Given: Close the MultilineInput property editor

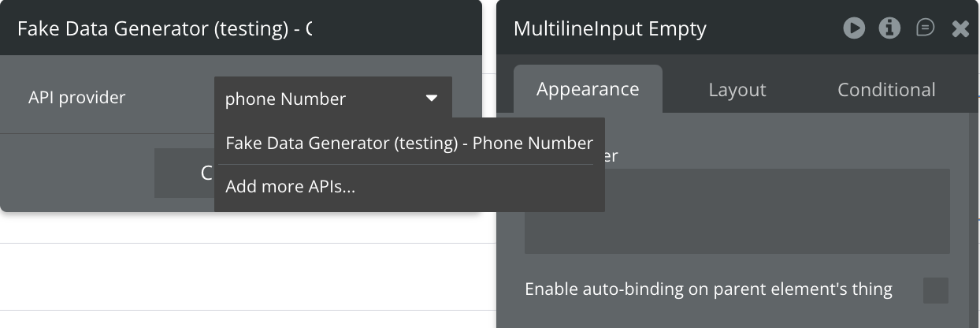Looking at the screenshot, I should point(960,29).
